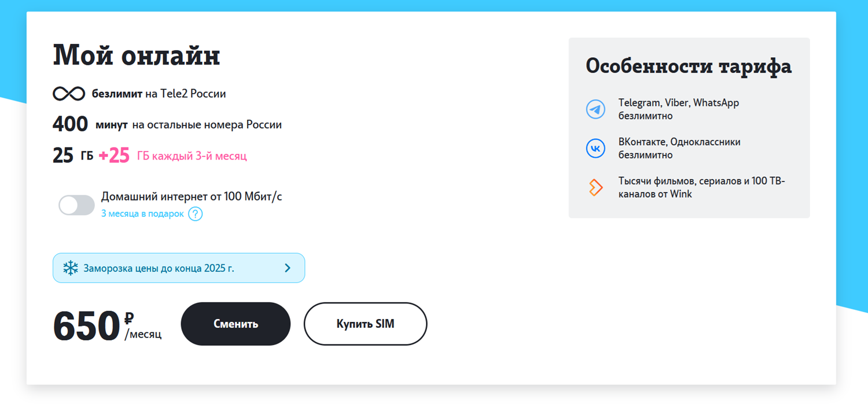Click the VKontakte social network icon
Viewport: 868px width, 404px height.
pyautogui.click(x=595, y=149)
